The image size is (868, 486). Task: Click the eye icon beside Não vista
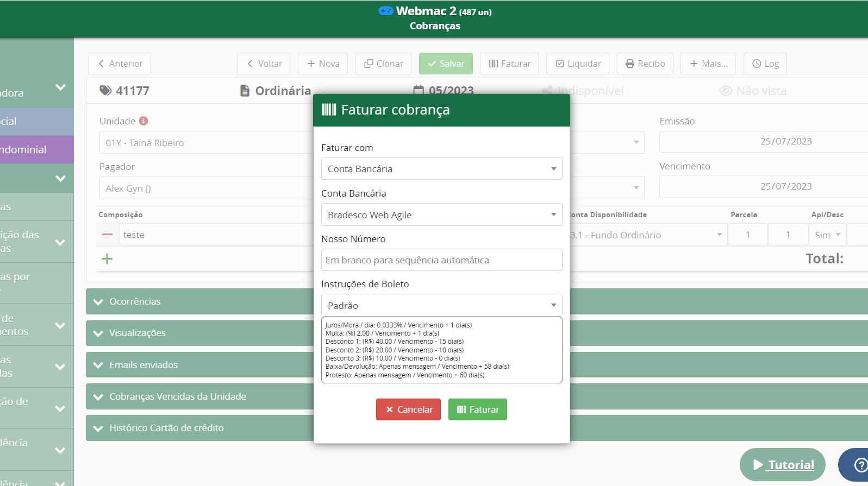[726, 91]
